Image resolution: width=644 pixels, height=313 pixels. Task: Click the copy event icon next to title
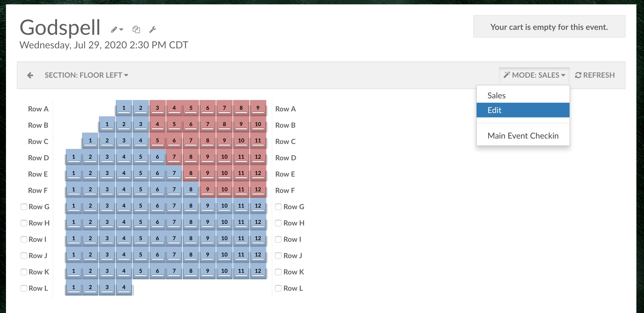(136, 29)
